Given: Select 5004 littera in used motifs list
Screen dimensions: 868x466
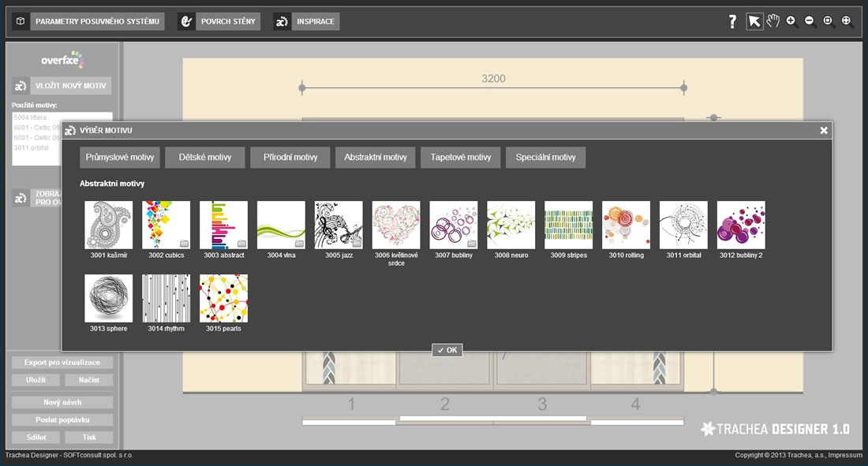Looking at the screenshot, I should tap(31, 117).
